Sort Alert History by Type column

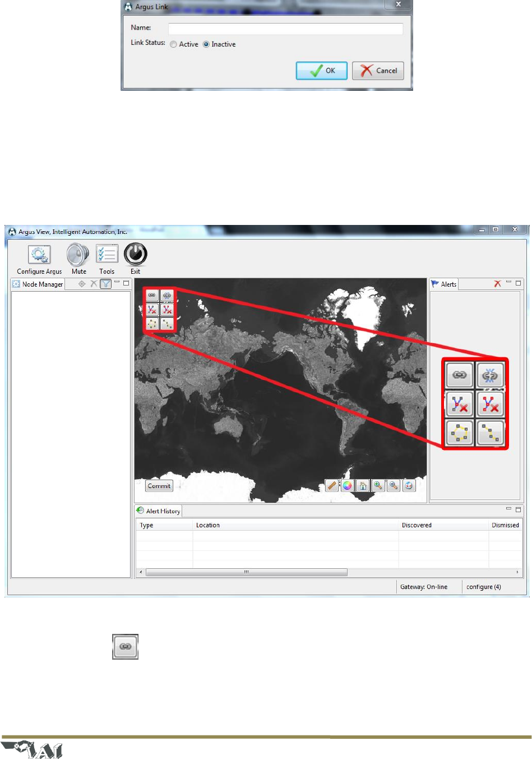pyautogui.click(x=164, y=525)
